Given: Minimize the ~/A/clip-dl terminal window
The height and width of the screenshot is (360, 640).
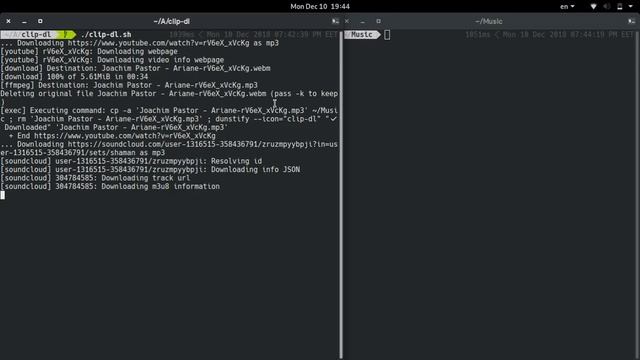Looking at the screenshot, I should click(24, 21).
